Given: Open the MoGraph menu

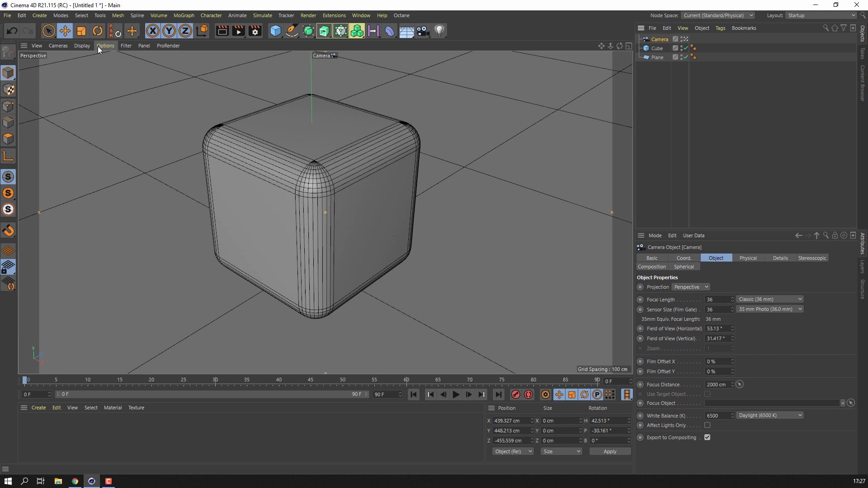Looking at the screenshot, I should 184,15.
